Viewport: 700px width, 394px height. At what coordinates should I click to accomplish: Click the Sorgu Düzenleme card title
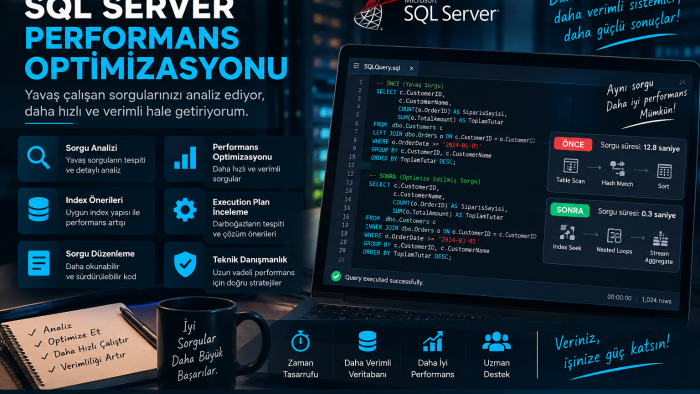100,253
